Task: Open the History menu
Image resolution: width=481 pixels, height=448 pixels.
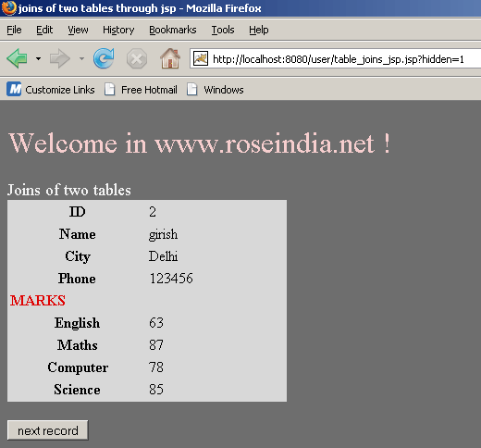Action: pyautogui.click(x=118, y=30)
